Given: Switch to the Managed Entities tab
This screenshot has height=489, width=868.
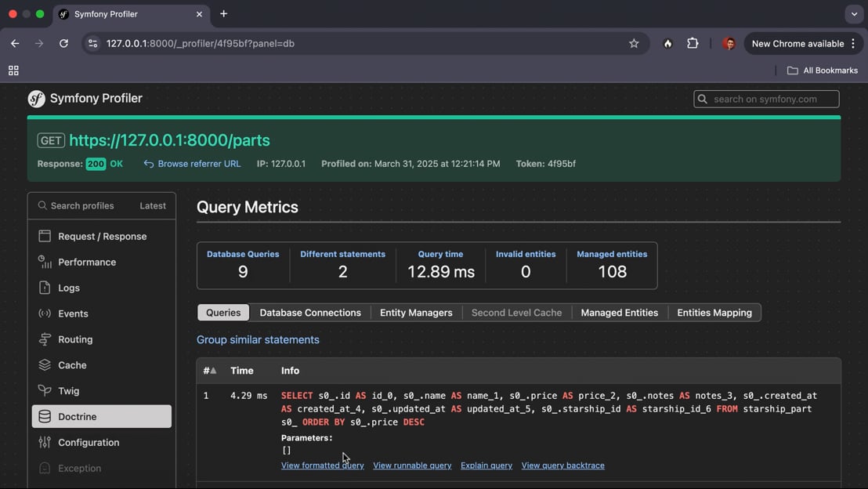Looking at the screenshot, I should coord(620,313).
